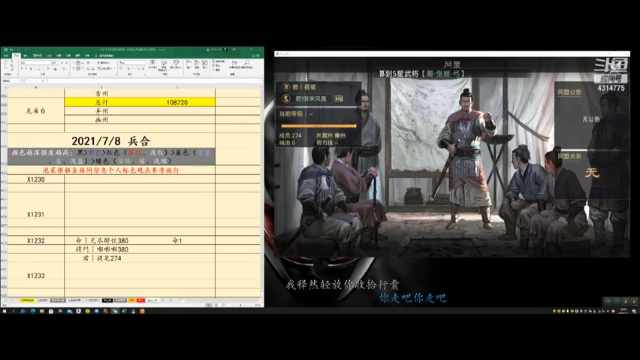
Task: Select the Formulas ribbon tab
Action: click(49, 56)
